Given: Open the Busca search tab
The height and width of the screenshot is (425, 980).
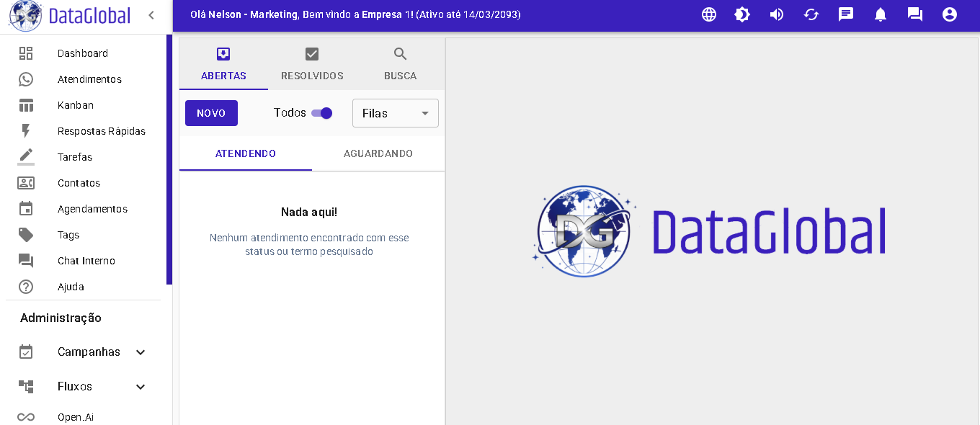Looking at the screenshot, I should [400, 64].
